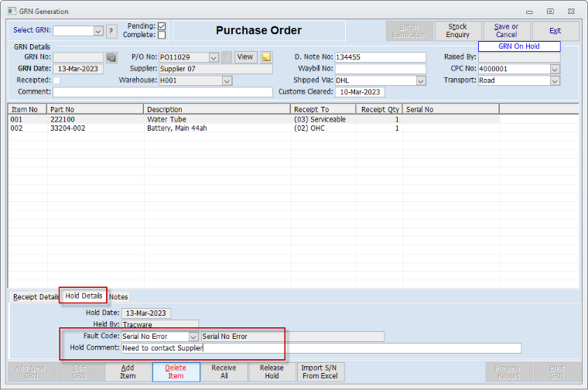Expand the Transport Road dropdown

point(555,80)
